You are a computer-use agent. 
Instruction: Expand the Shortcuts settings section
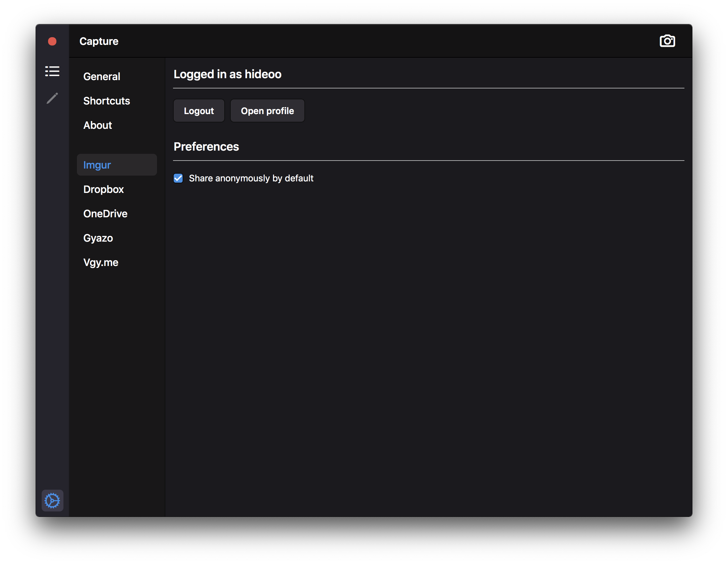tap(107, 100)
